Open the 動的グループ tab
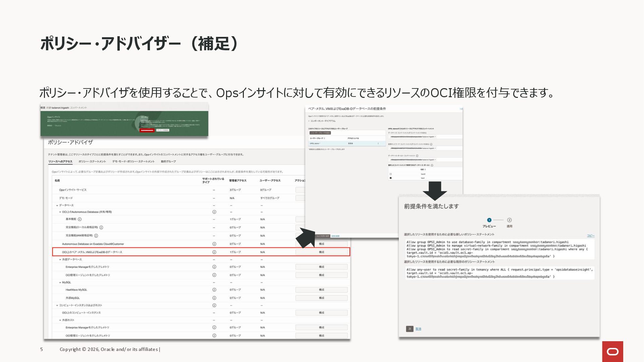 (168, 162)
